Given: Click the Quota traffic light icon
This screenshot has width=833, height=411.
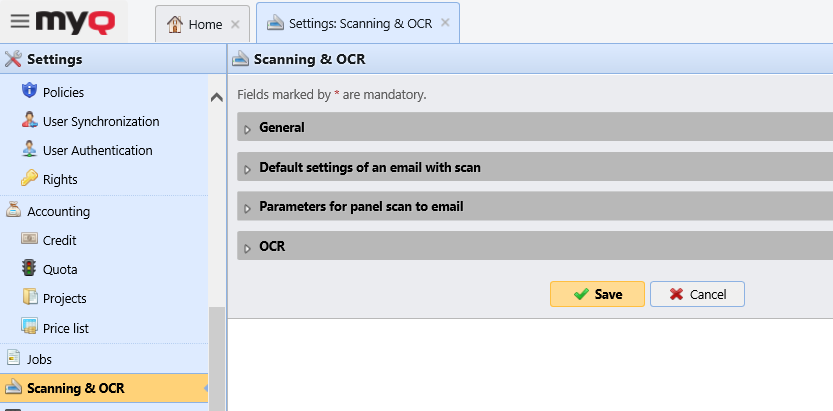Looking at the screenshot, I should click(x=29, y=269).
